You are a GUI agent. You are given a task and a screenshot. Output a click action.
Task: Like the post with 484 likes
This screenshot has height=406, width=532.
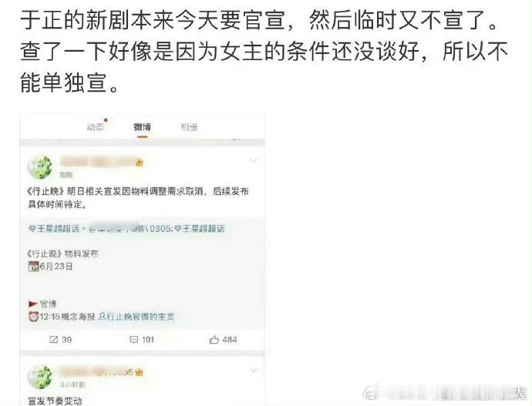[214, 340]
